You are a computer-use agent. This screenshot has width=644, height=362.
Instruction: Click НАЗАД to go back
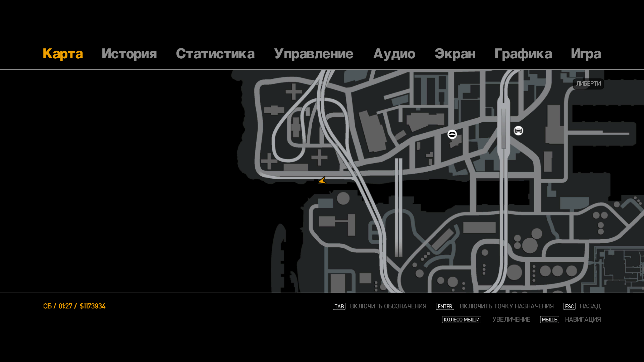pos(590,306)
